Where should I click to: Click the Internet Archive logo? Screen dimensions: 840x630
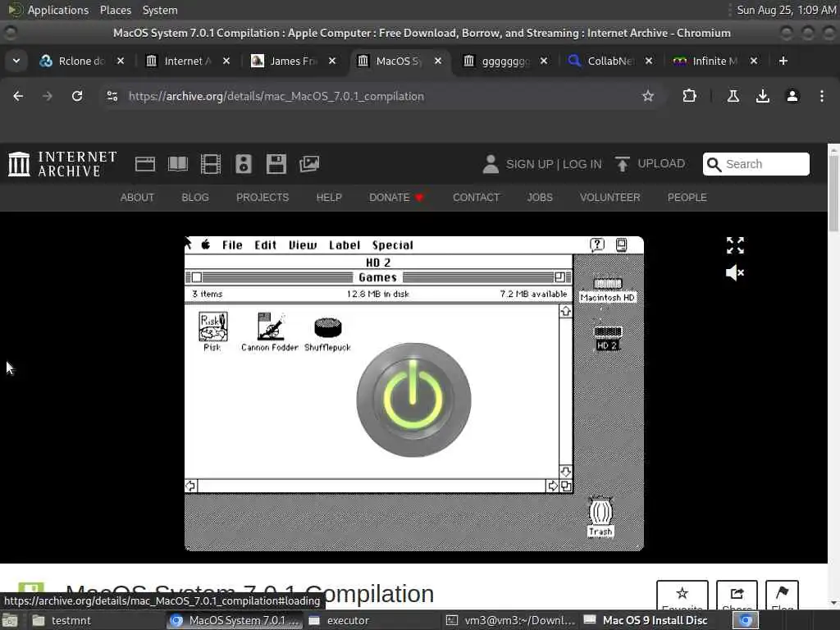[62, 164]
